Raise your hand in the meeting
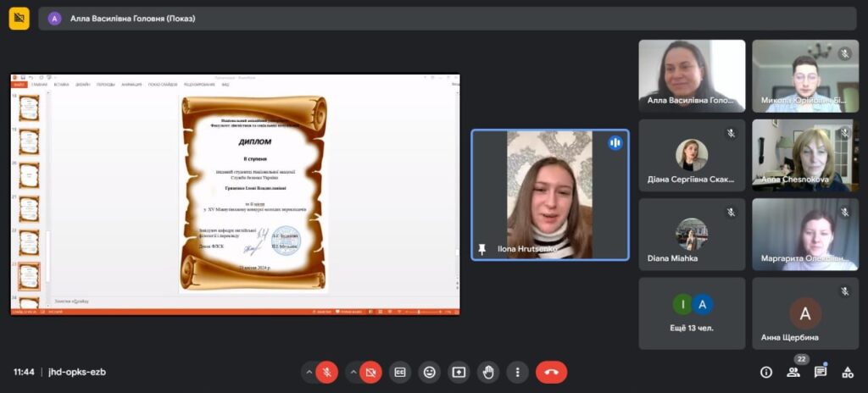This screenshot has height=393, width=868. pos(488,372)
